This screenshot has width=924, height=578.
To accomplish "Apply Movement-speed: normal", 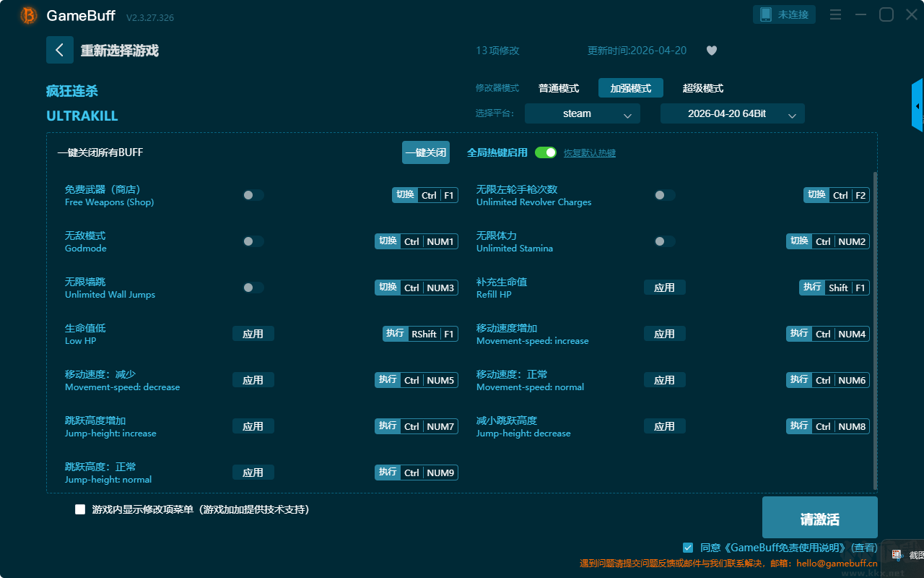I will [x=665, y=380].
